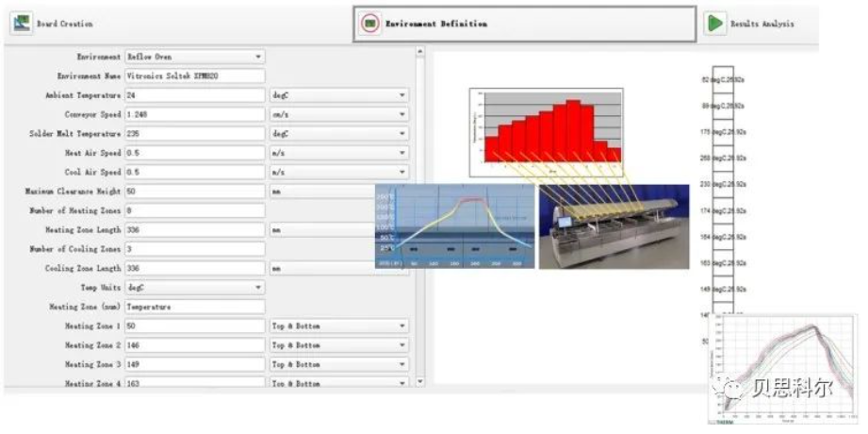Click the red bar chart thumbnail

[x=546, y=124]
